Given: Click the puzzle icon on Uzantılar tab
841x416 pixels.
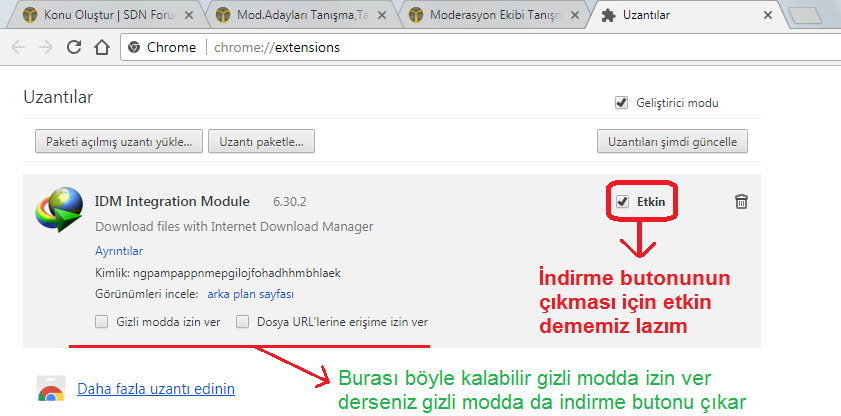Looking at the screenshot, I should coord(608,16).
